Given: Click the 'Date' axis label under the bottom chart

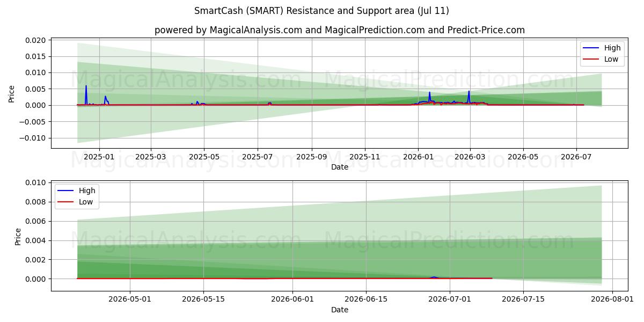Looking at the screenshot, I should [x=340, y=310].
